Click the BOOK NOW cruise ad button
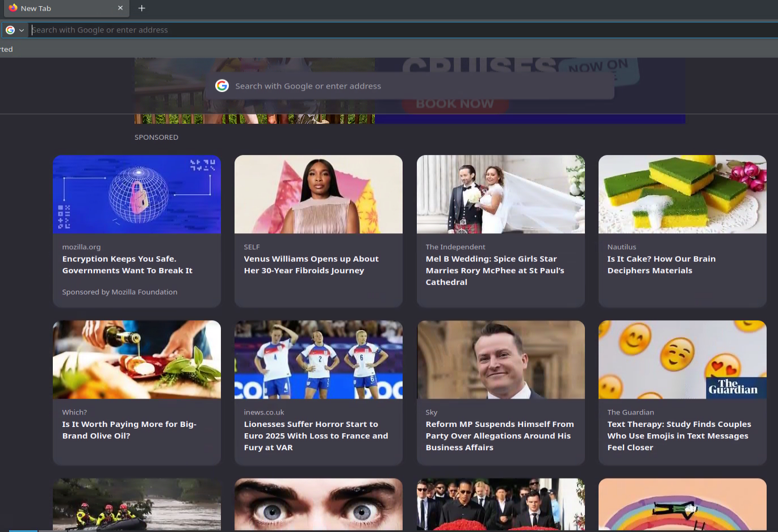Screen dimensions: 778x532 coord(455,104)
